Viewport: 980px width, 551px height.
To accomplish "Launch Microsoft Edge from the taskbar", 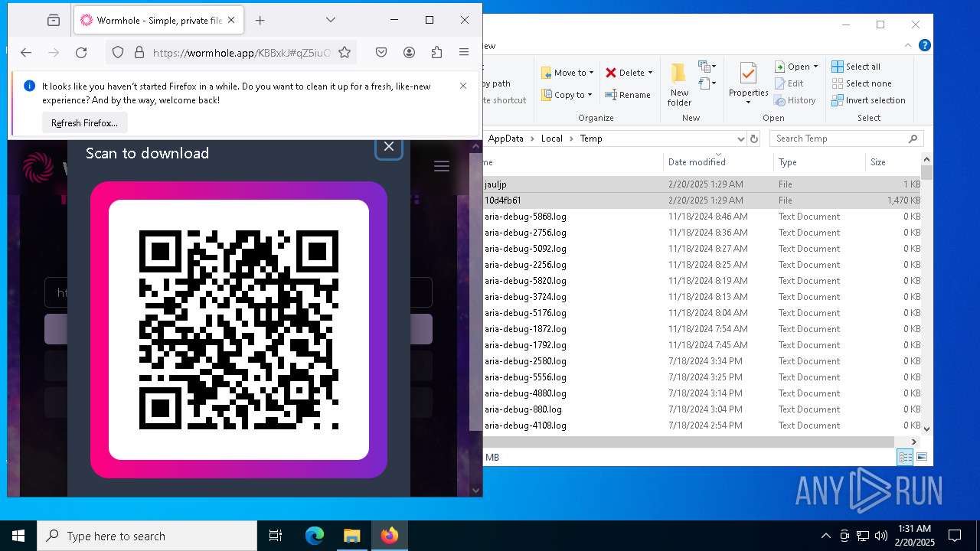I will pyautogui.click(x=315, y=536).
